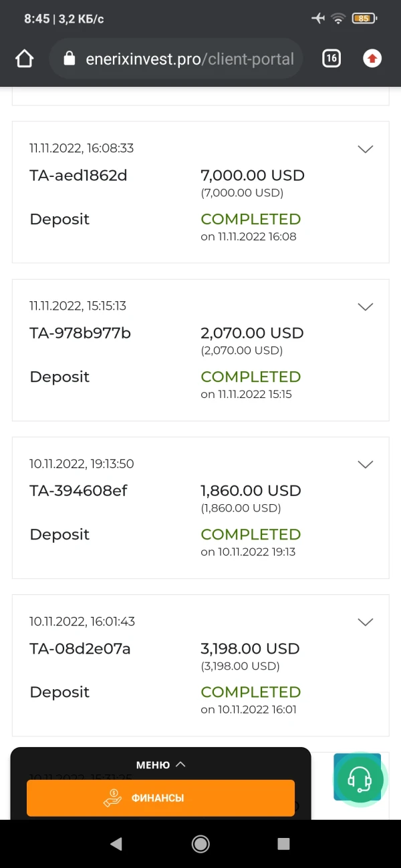Viewport: 401px width, 868px height.
Task: Expand transaction TA-aed1862d details
Action: 365,150
